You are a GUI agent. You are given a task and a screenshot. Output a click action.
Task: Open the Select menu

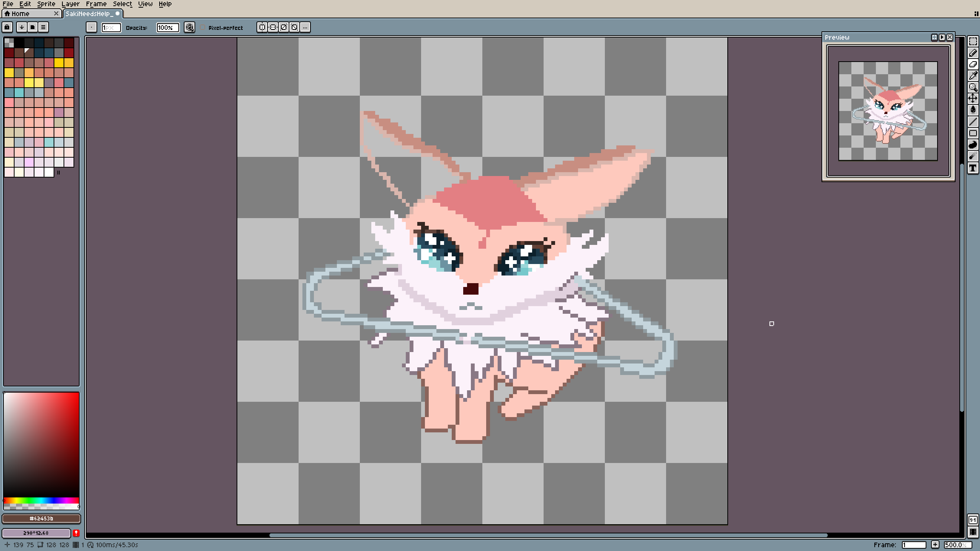pyautogui.click(x=122, y=4)
